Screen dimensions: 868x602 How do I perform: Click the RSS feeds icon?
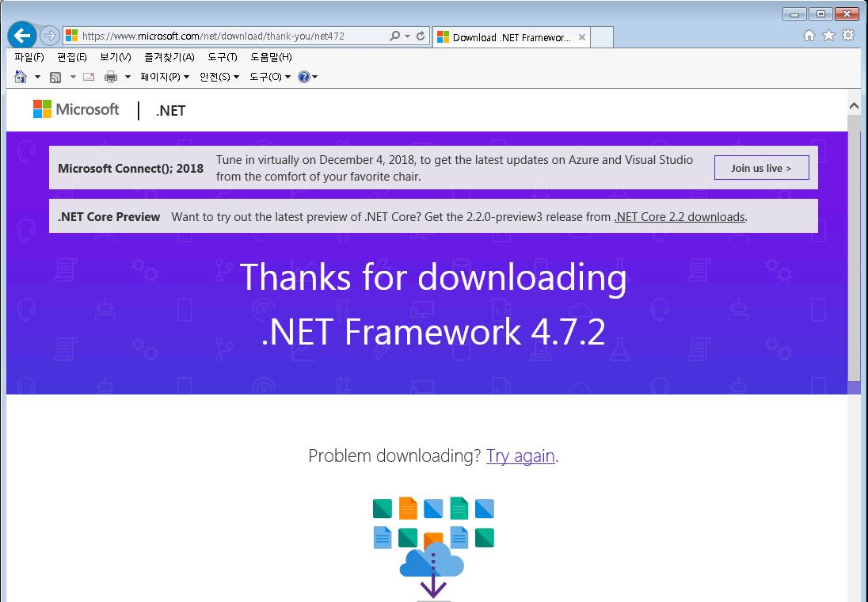pos(55,77)
